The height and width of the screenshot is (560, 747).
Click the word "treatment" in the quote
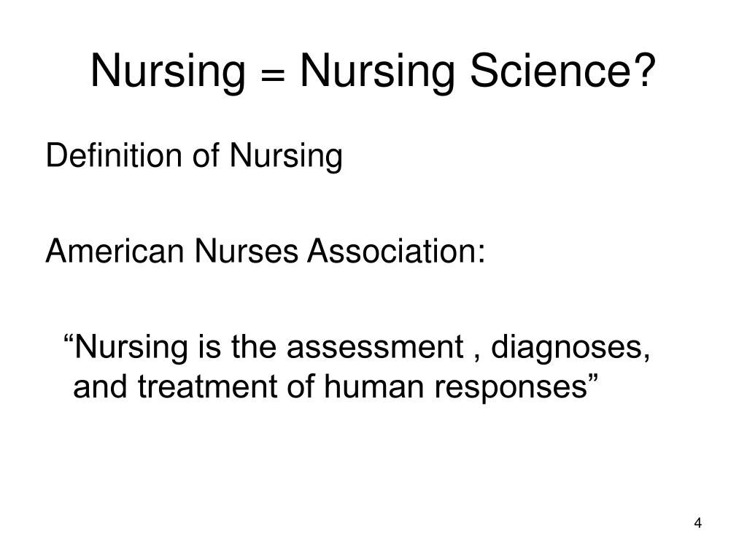pyautogui.click(x=208, y=386)
